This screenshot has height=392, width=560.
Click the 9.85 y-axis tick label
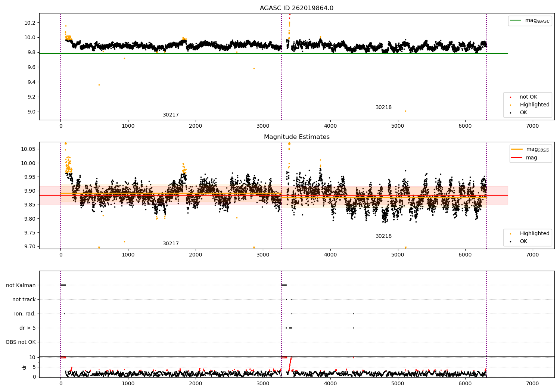click(31, 205)
